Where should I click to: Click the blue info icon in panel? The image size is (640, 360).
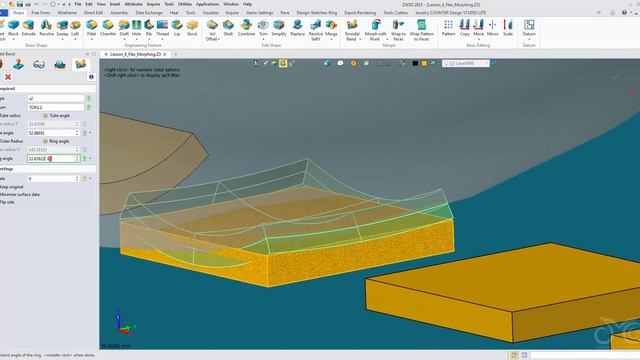pos(91,77)
